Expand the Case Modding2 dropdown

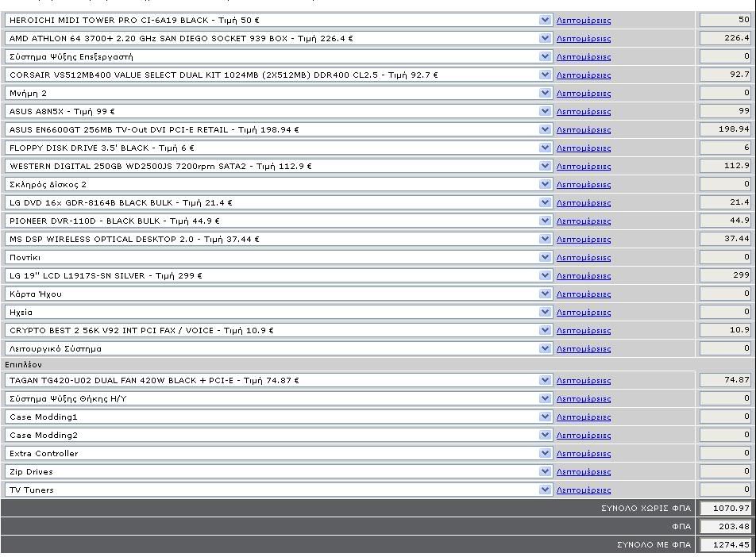(x=278, y=436)
